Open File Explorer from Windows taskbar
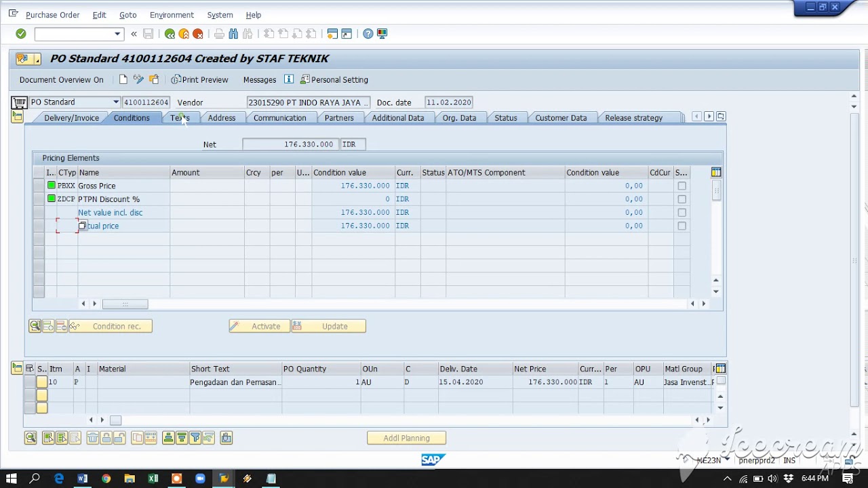 [x=130, y=479]
